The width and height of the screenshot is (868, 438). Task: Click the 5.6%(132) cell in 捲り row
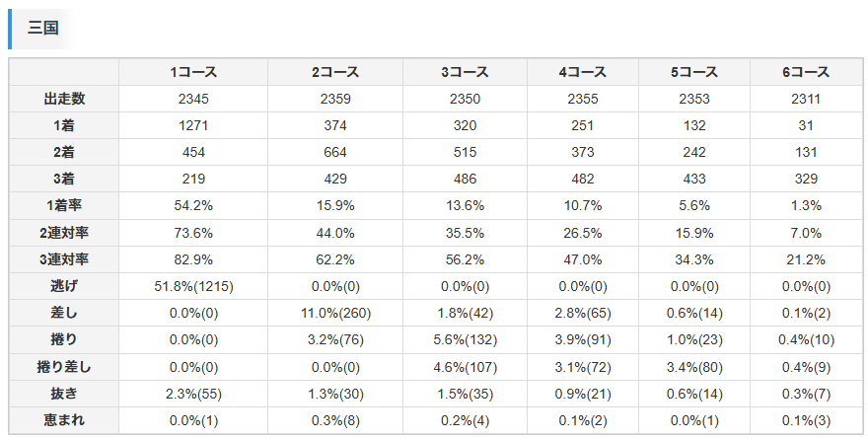point(465,339)
